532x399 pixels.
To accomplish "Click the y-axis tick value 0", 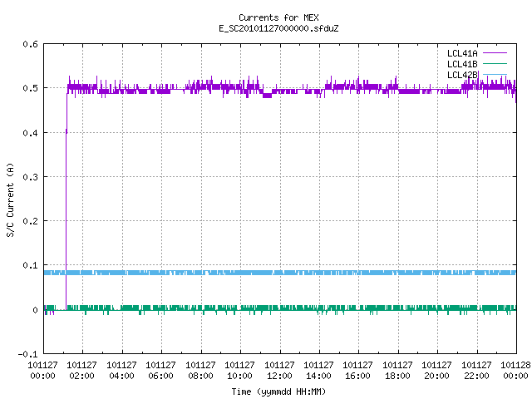I will [35, 310].
